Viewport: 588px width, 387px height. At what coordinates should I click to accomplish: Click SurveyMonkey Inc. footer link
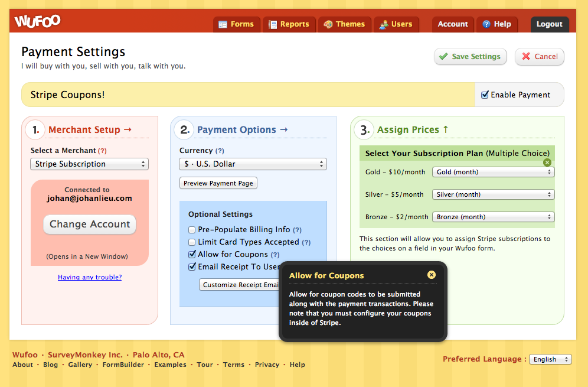click(85, 355)
